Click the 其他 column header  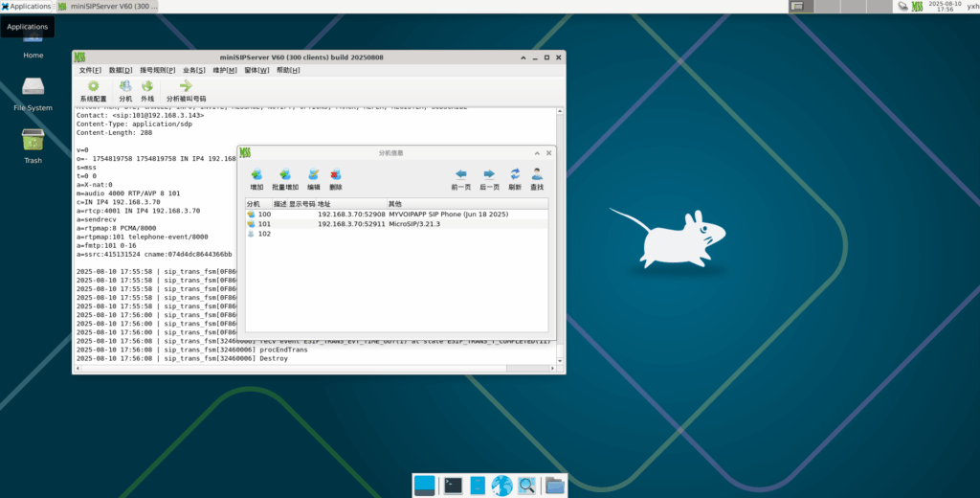coord(467,204)
